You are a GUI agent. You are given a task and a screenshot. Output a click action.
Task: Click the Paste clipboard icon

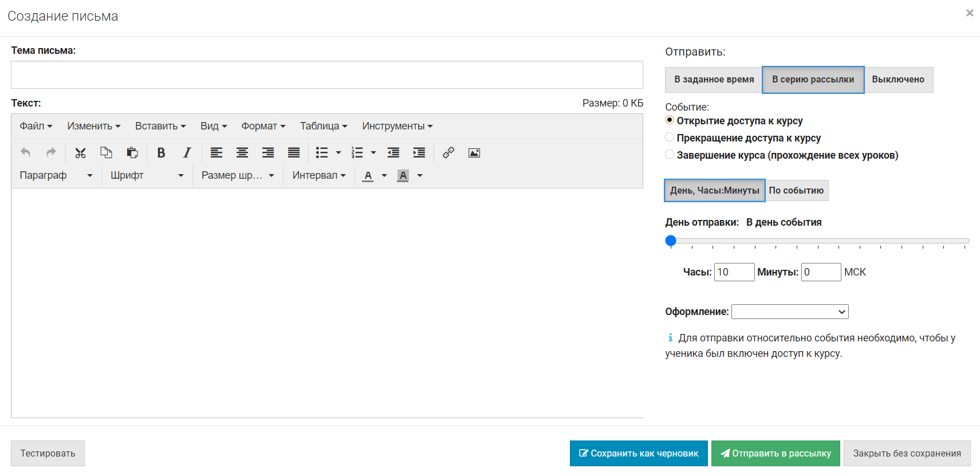(x=132, y=153)
